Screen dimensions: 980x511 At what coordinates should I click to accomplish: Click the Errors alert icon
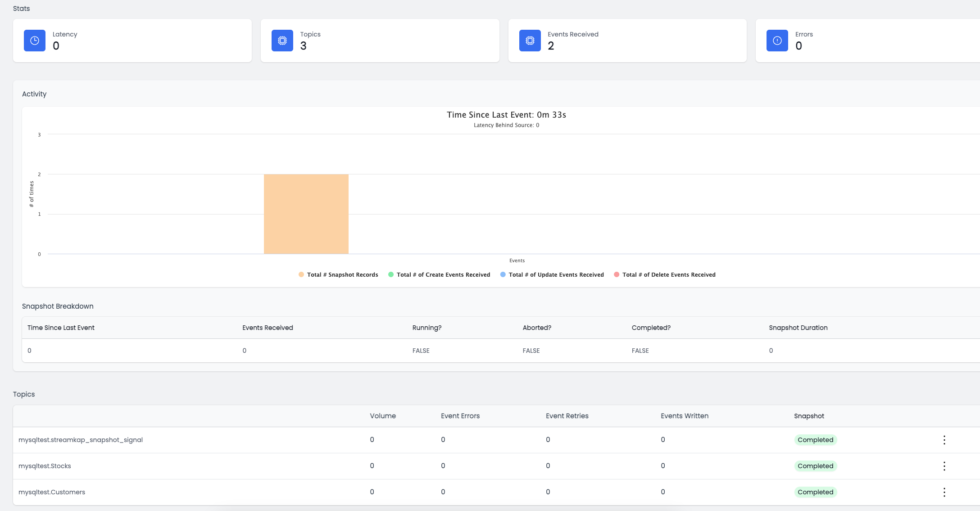(x=777, y=41)
